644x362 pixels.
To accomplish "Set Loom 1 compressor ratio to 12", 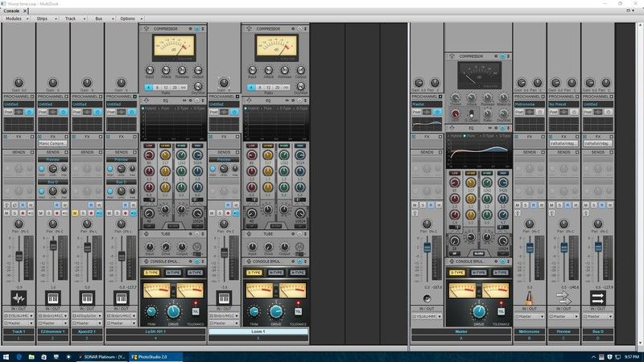I will click(x=268, y=88).
